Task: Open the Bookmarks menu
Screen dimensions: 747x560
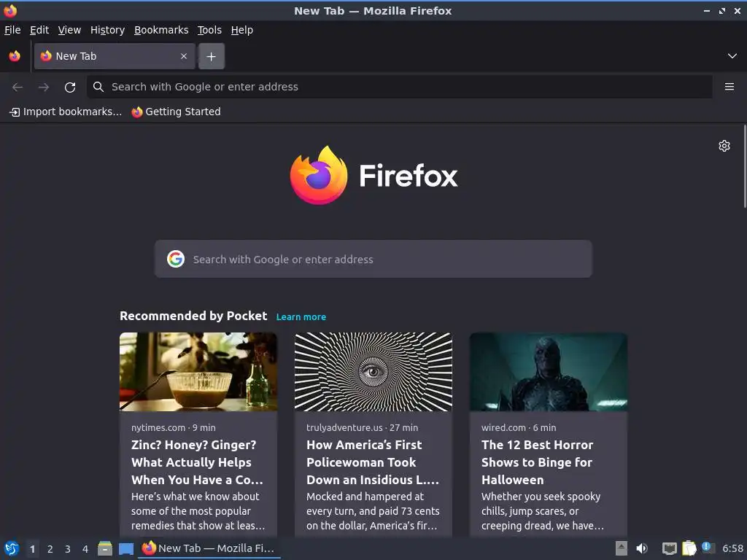Action: coord(161,30)
